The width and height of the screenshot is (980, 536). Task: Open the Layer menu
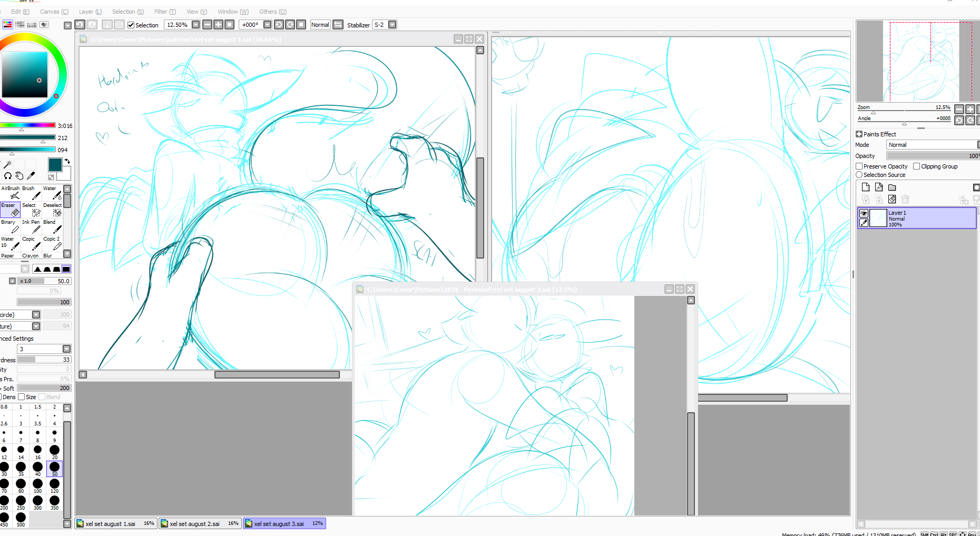coord(90,12)
